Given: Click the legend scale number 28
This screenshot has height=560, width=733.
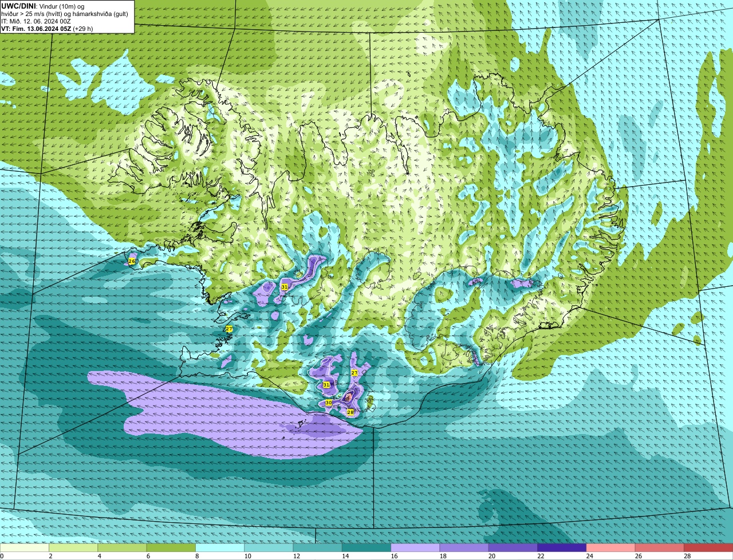Looking at the screenshot, I should [x=687, y=556].
